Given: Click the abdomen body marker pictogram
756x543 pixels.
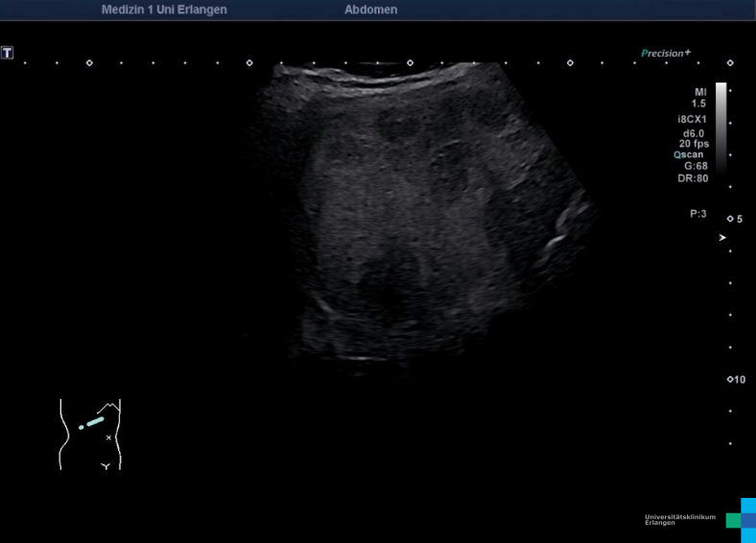Looking at the screenshot, I should 91,435.
